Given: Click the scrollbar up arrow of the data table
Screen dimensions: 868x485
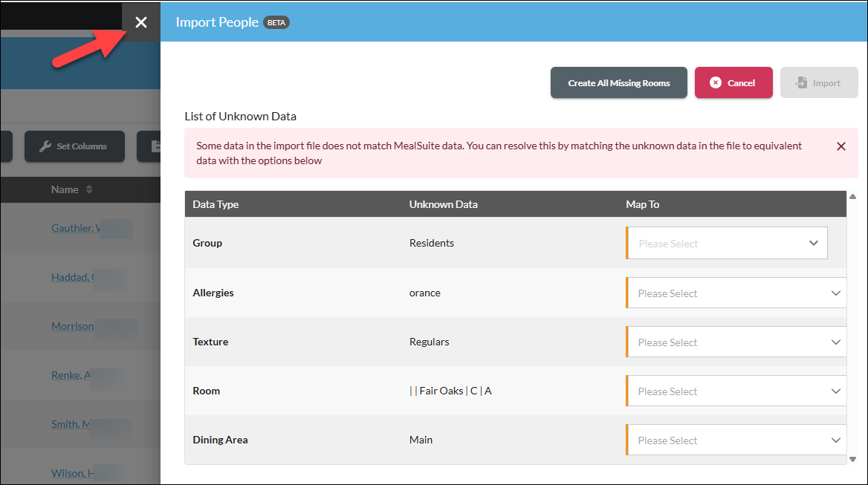Looking at the screenshot, I should click(x=852, y=196).
